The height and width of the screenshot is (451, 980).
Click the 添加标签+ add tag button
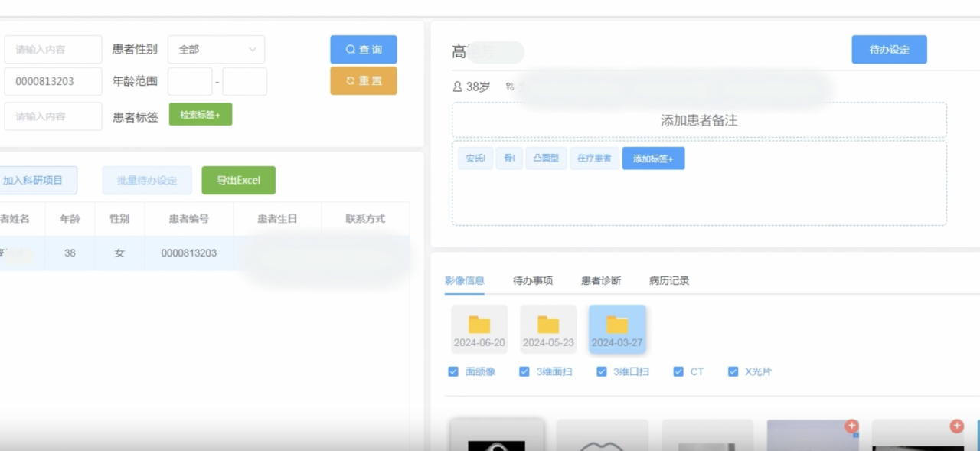(653, 159)
